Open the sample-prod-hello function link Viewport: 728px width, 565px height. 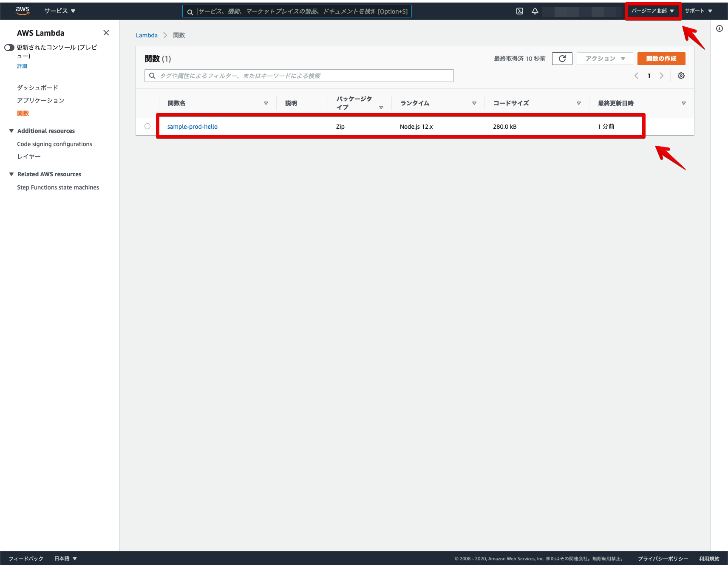pyautogui.click(x=193, y=127)
